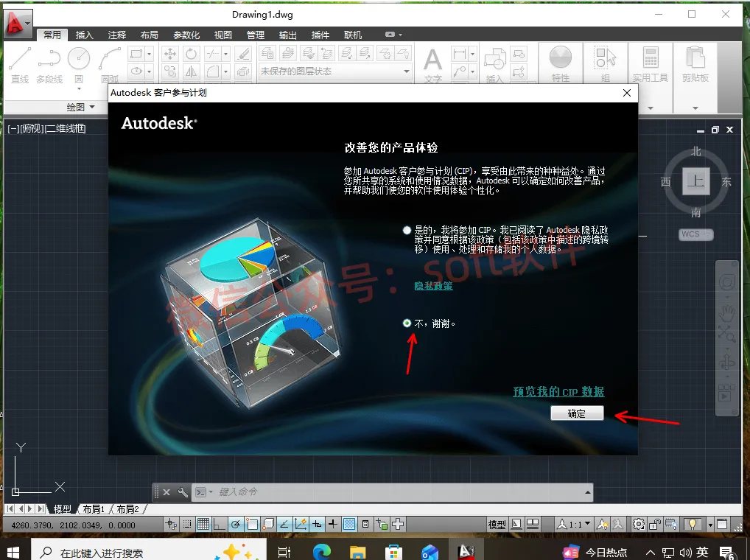Select the Polyline (多段线) tool
Image resolution: width=750 pixels, height=560 pixels.
click(x=49, y=65)
